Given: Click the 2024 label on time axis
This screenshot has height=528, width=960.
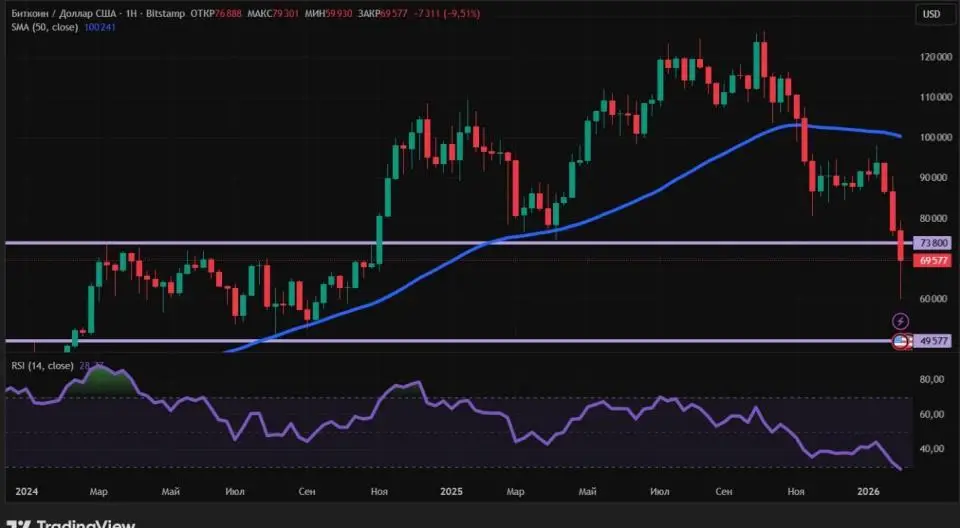Looking at the screenshot, I should pyautogui.click(x=27, y=491).
